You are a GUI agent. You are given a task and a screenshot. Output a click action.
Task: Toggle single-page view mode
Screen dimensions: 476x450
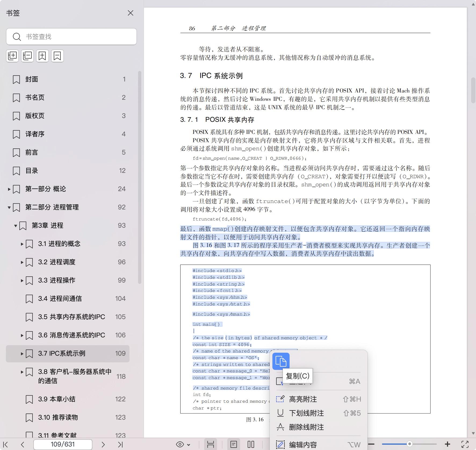(x=234, y=444)
